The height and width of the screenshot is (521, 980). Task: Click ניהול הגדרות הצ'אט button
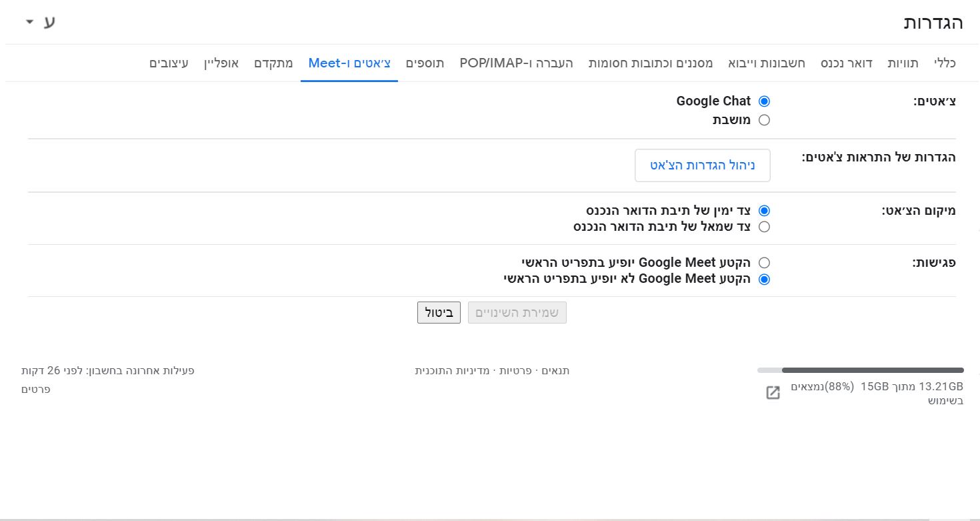click(x=702, y=165)
